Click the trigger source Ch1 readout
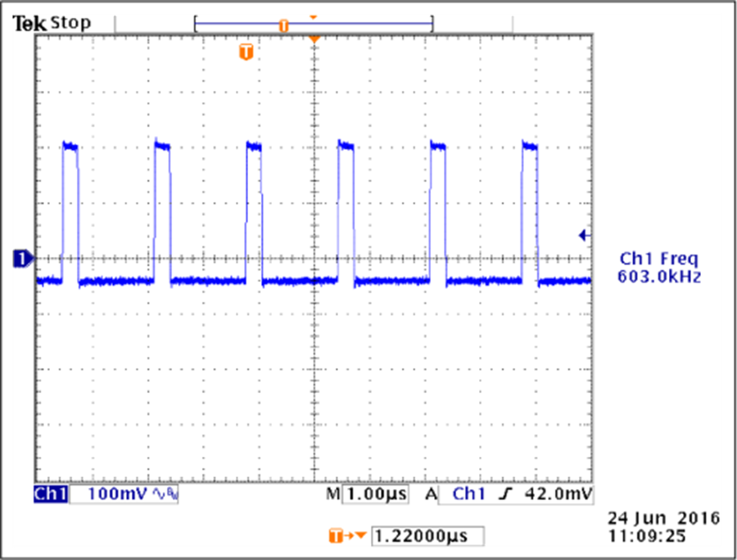The image size is (737, 560). 469,494
